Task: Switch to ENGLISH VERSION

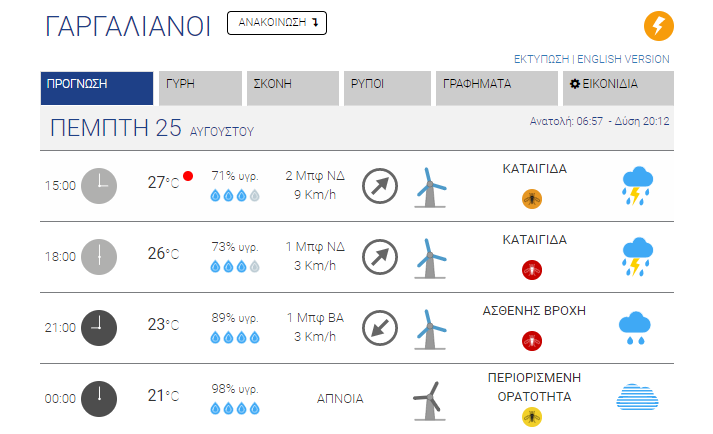Action: coord(623,59)
